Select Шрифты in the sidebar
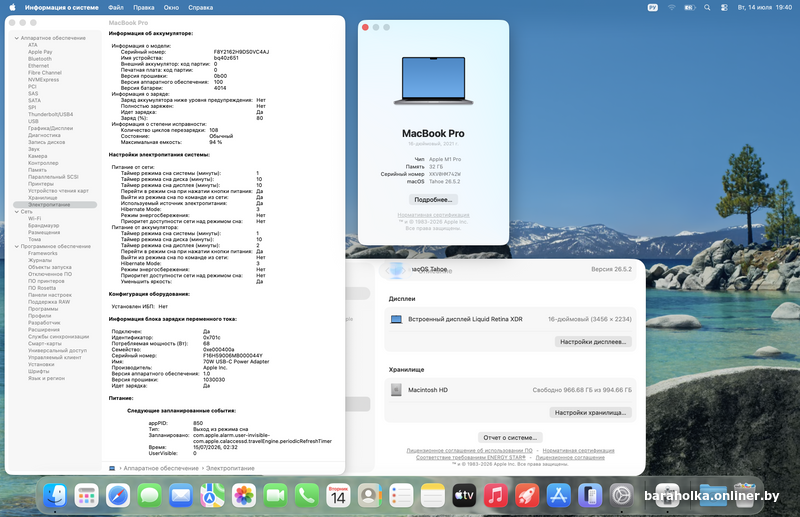The image size is (800, 517). pyautogui.click(x=39, y=372)
